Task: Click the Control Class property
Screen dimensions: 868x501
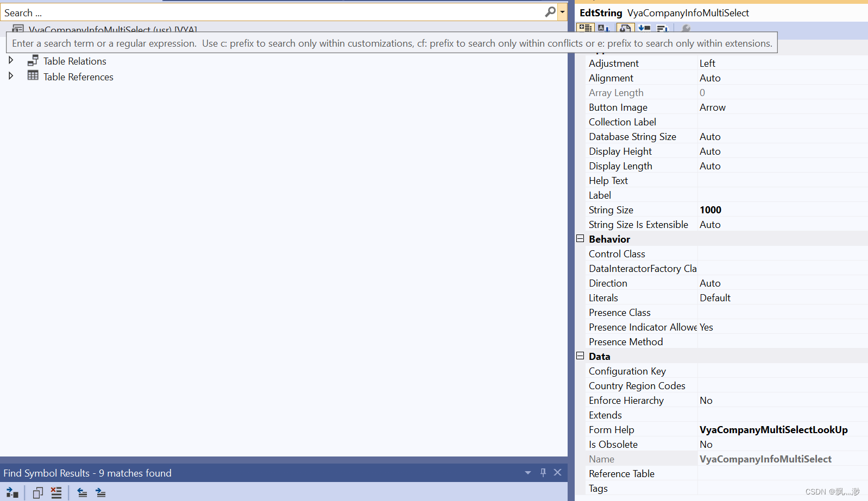Action: pos(727,254)
